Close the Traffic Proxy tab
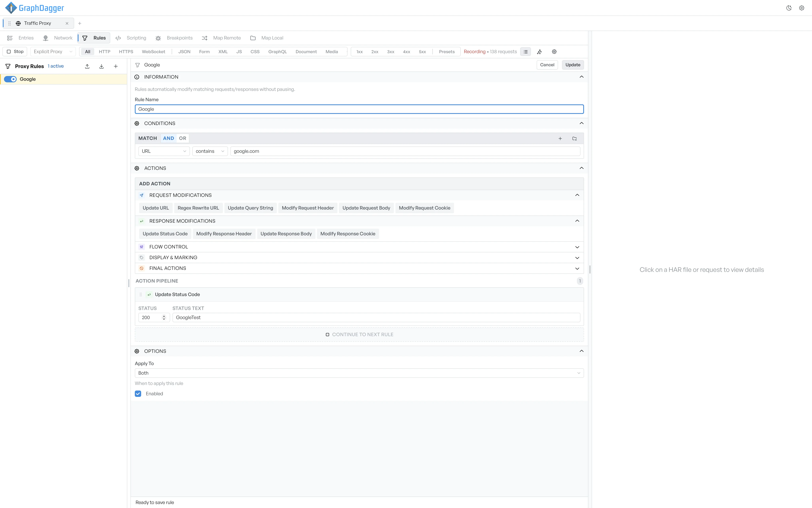The height and width of the screenshot is (508, 812). pyautogui.click(x=67, y=24)
